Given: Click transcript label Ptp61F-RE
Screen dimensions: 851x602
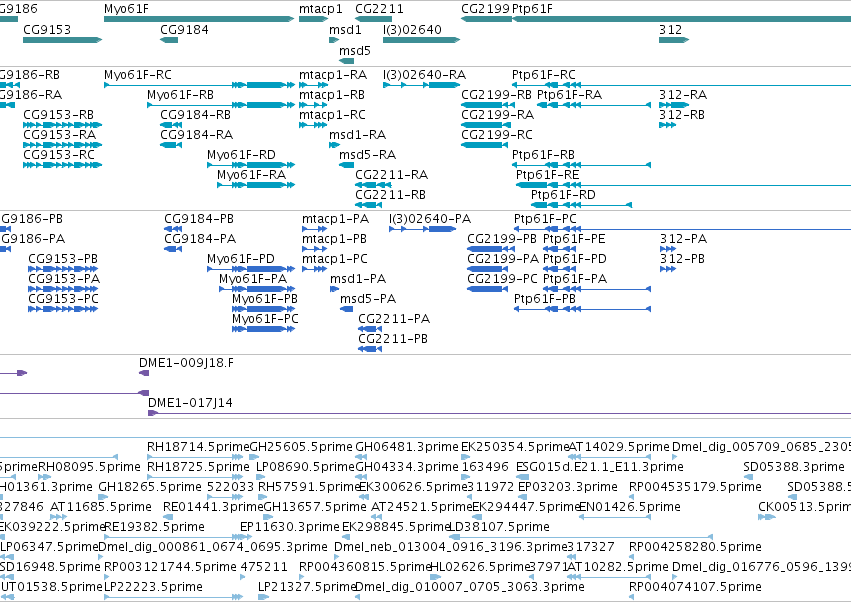Looking at the screenshot, I should coord(548,175).
